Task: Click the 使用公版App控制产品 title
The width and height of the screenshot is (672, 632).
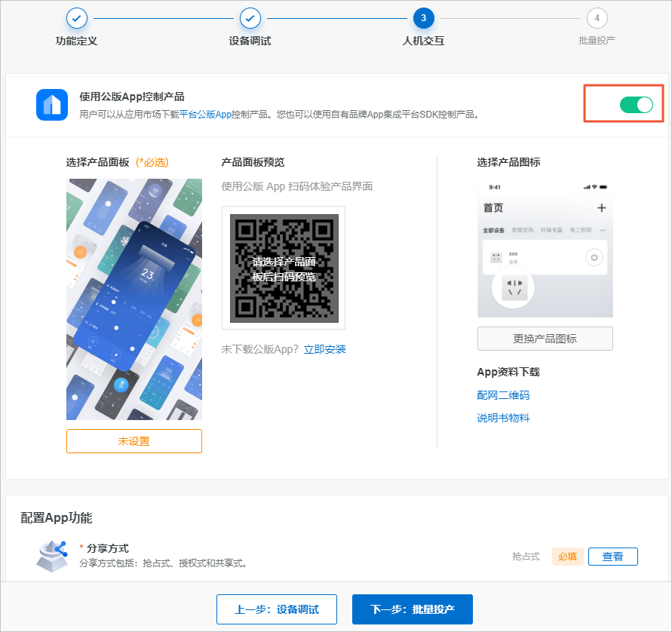Action: (x=132, y=97)
